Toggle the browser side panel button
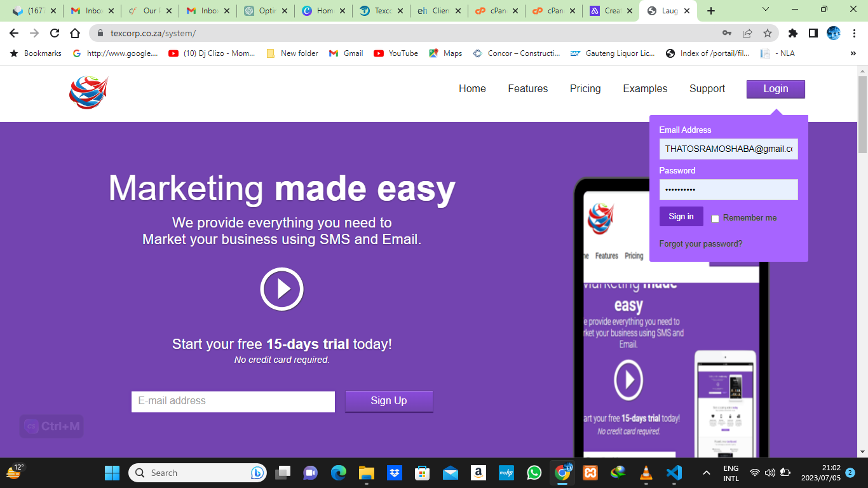The width and height of the screenshot is (868, 488). coord(813,33)
